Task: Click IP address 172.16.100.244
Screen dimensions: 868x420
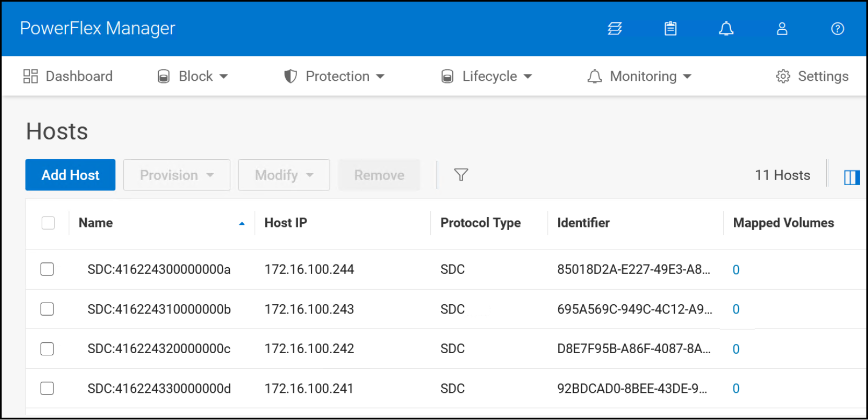Action: point(309,269)
